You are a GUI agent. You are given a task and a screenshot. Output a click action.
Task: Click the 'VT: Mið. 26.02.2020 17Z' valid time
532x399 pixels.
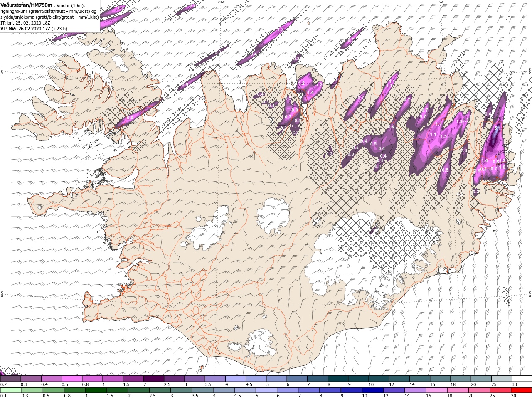click(25, 29)
